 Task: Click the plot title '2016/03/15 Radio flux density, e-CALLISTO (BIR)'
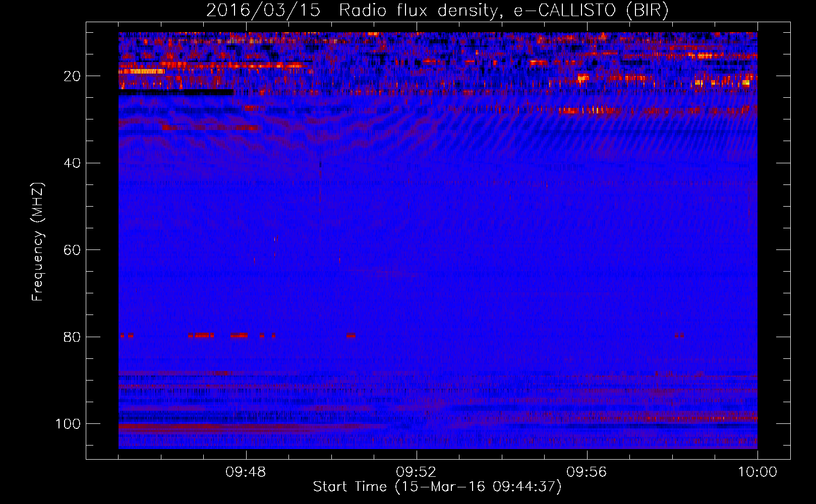point(437,11)
